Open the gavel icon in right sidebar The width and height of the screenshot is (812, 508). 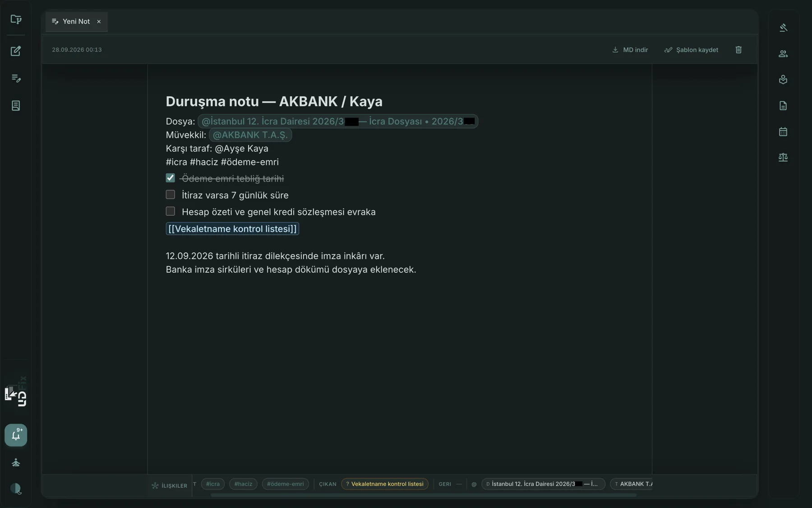click(783, 28)
